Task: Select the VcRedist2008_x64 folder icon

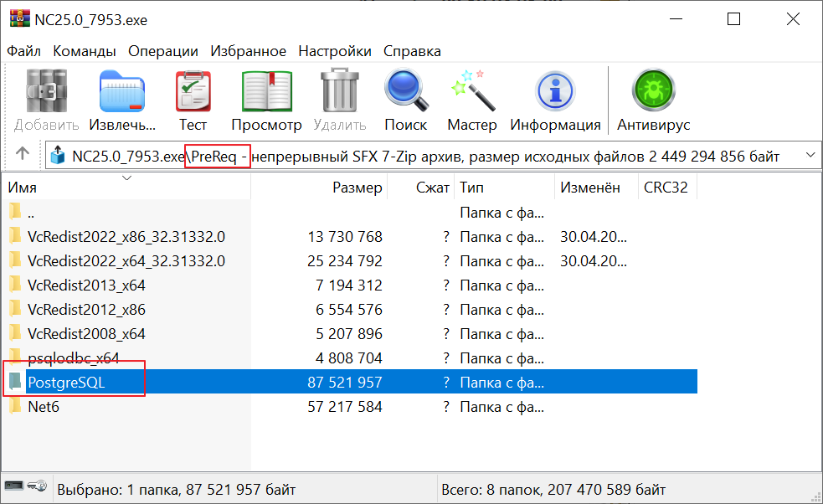Action: tap(15, 332)
